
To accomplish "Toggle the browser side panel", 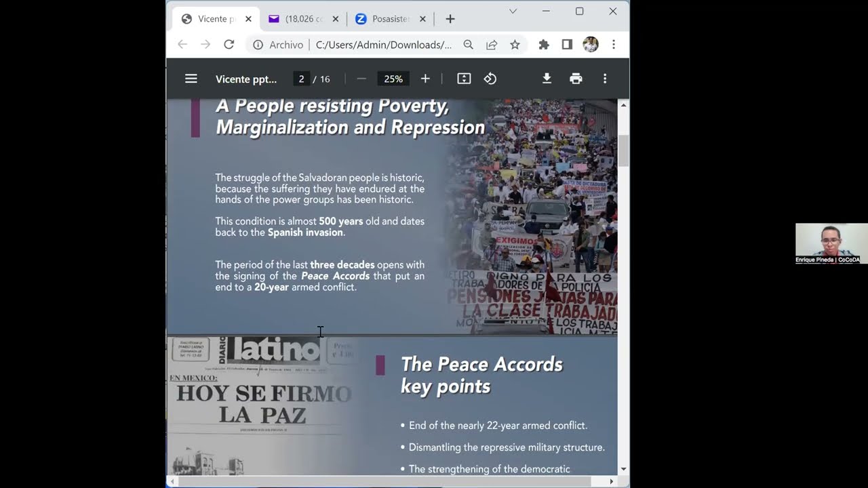I will 567,45.
